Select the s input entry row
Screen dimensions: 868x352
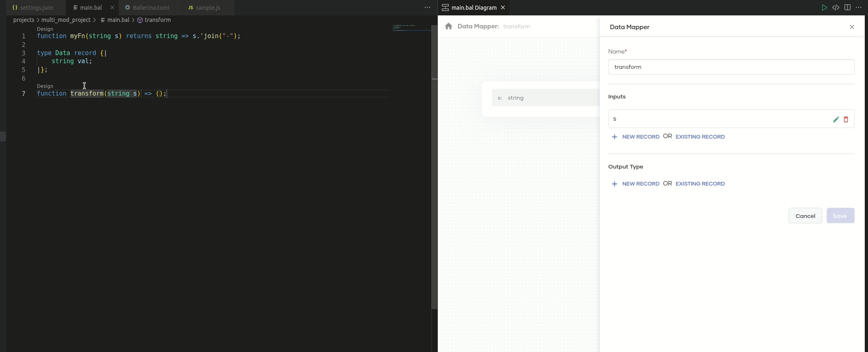731,119
